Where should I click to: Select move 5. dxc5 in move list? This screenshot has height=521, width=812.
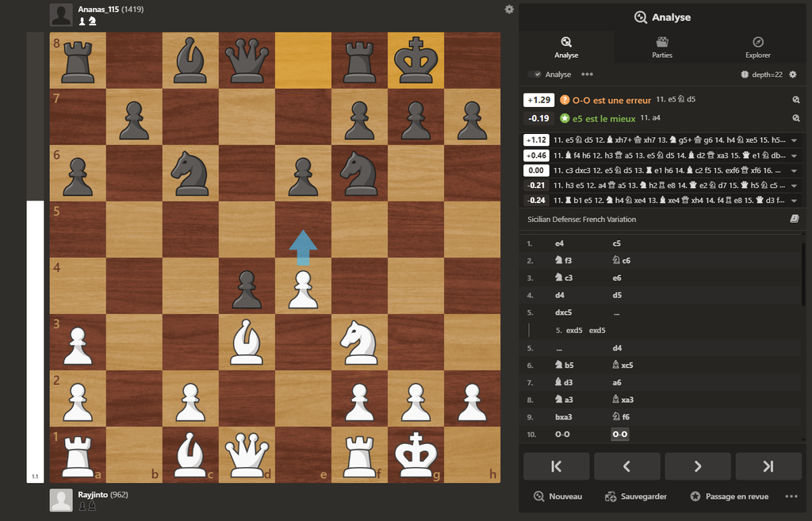[x=564, y=312]
